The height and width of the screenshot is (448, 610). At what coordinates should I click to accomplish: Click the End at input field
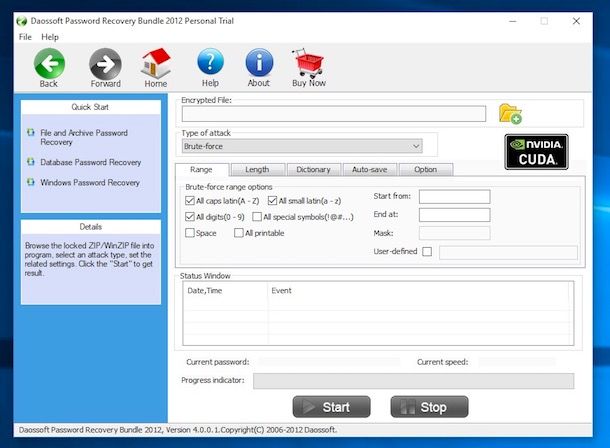pyautogui.click(x=454, y=215)
